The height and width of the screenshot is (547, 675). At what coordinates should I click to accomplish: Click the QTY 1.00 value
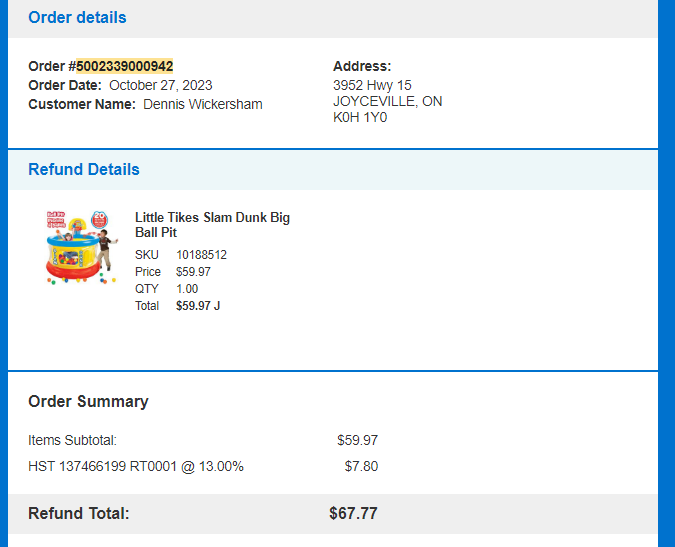tap(187, 289)
